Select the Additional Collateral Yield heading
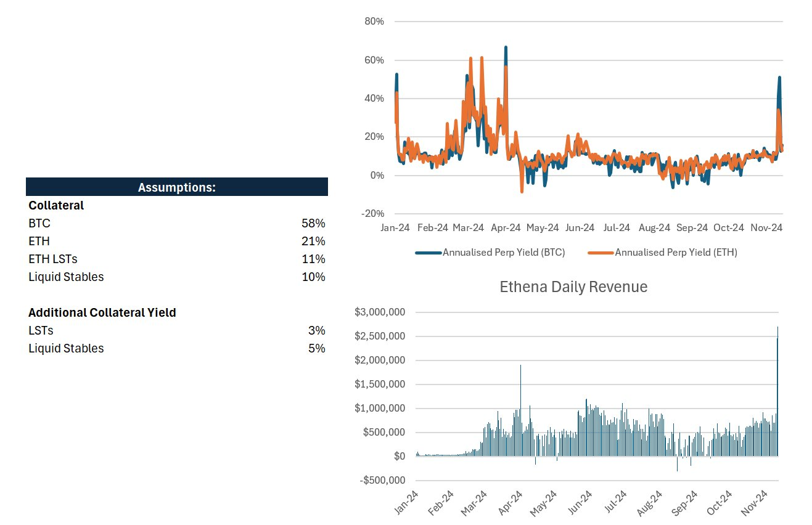The image size is (812, 525). tap(102, 312)
